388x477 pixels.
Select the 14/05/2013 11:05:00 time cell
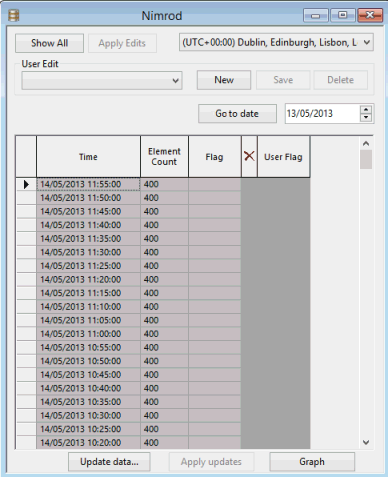tap(88, 320)
